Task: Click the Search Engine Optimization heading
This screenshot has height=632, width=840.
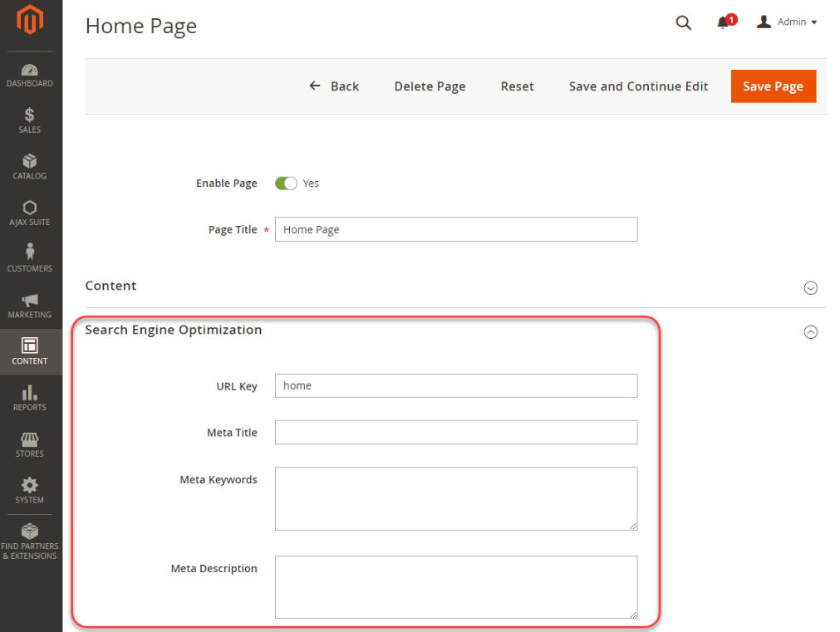Action: coord(174,330)
